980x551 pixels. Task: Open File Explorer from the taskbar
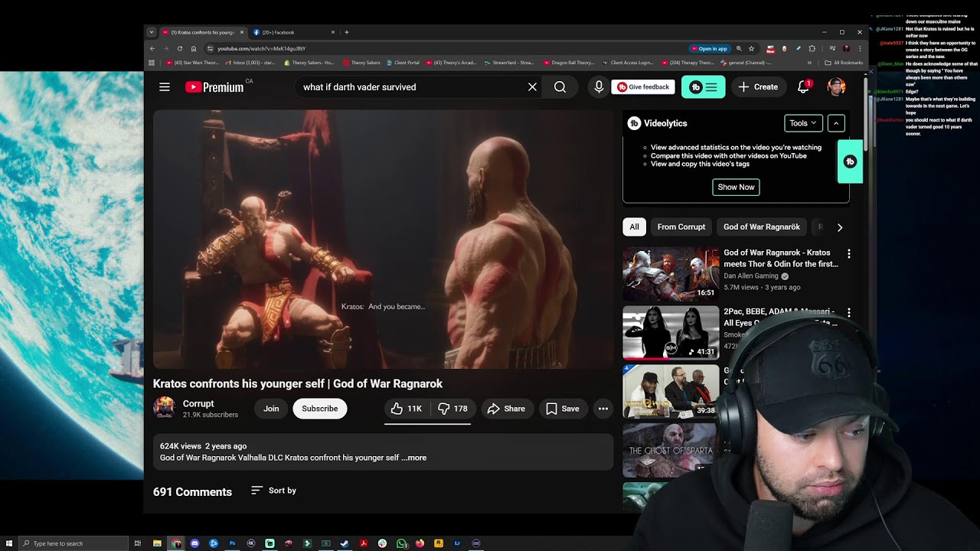click(x=157, y=543)
